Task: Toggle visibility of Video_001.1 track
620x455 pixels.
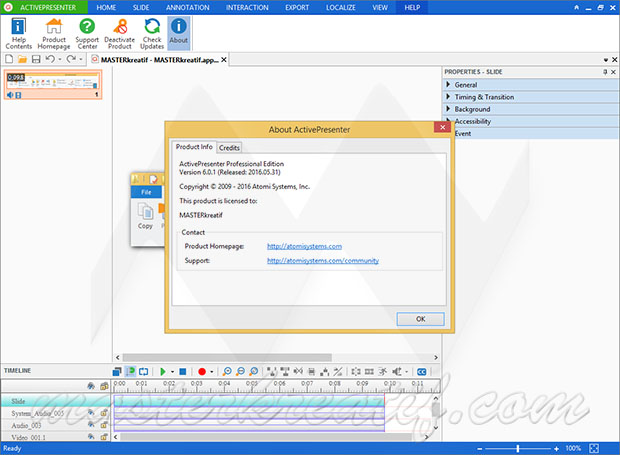Action: point(91,437)
